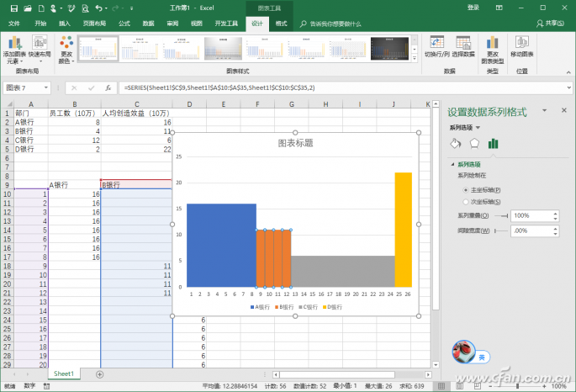Open the Insert tab
The image size is (576, 392).
coord(65,24)
